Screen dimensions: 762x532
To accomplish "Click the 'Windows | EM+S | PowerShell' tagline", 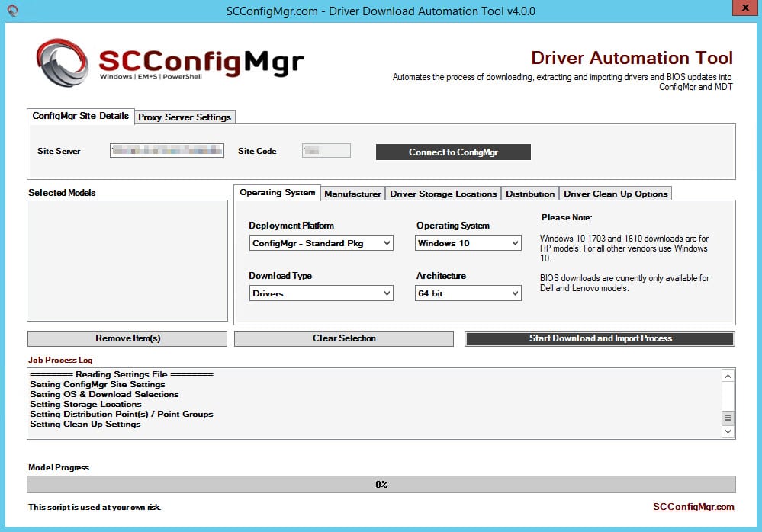I will (151, 76).
